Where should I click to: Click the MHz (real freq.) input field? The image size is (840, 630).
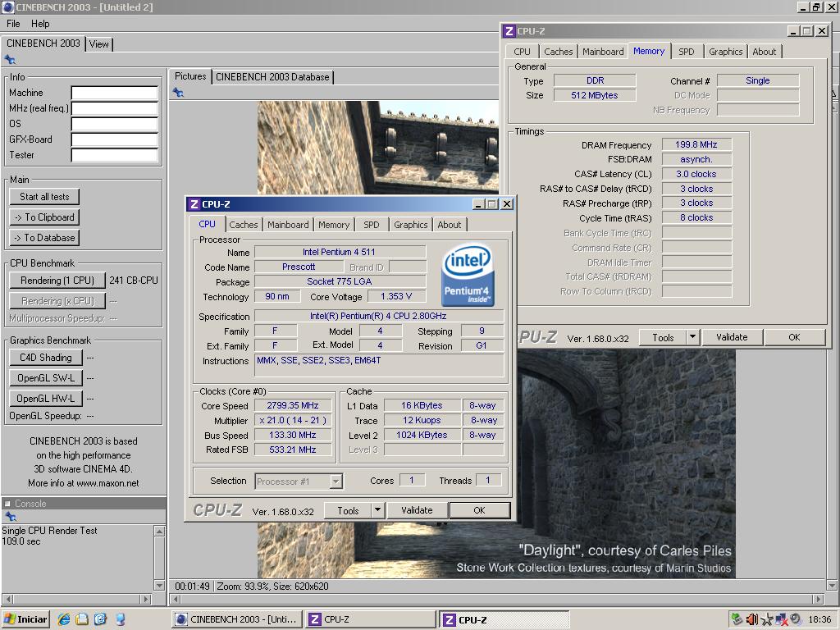pyautogui.click(x=115, y=109)
